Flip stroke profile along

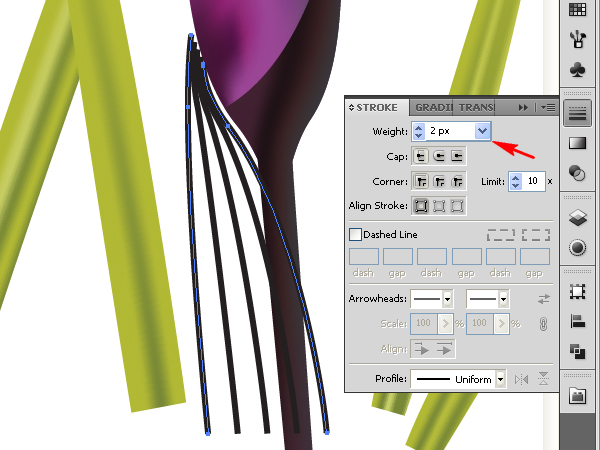click(x=522, y=379)
